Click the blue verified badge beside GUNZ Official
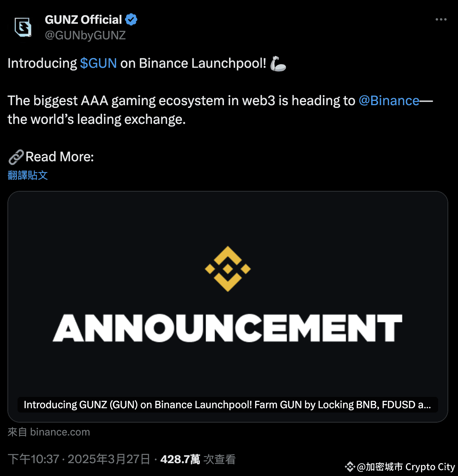 131,19
